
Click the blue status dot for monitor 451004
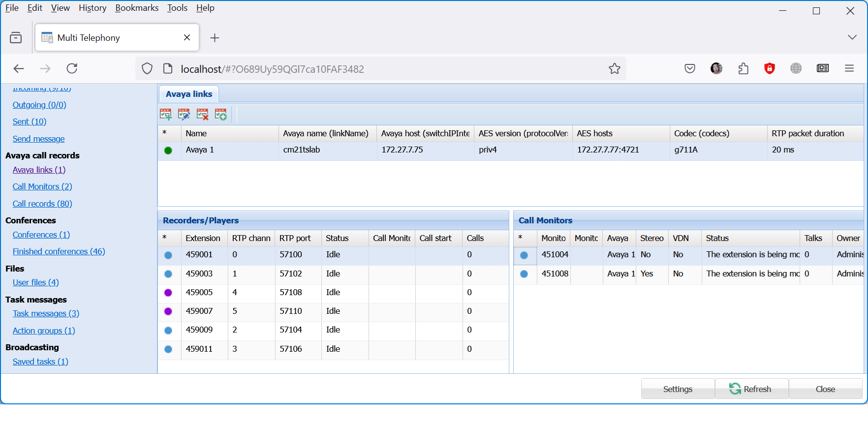point(524,255)
